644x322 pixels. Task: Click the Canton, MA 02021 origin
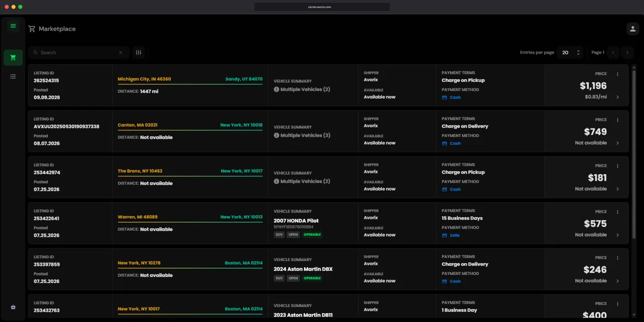coord(137,125)
